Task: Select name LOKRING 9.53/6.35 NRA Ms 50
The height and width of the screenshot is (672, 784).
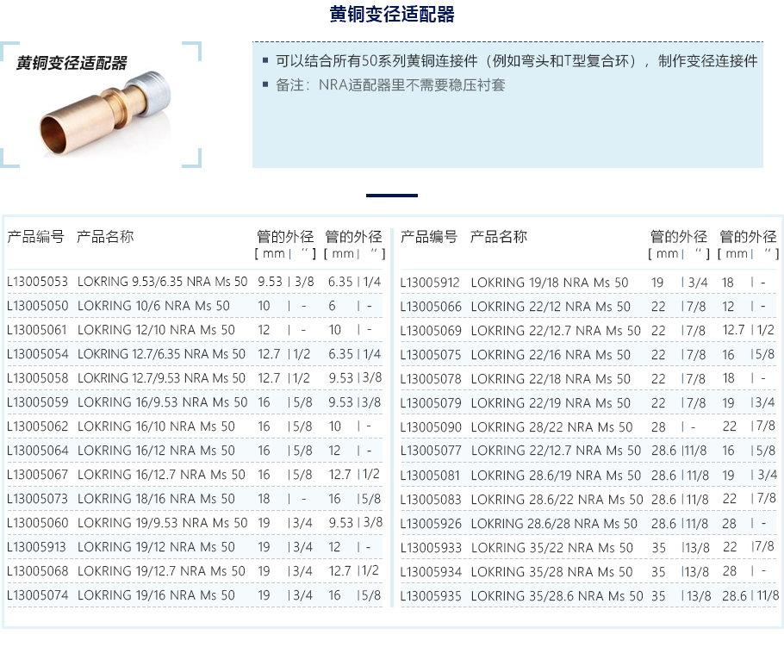Action: pos(163,282)
